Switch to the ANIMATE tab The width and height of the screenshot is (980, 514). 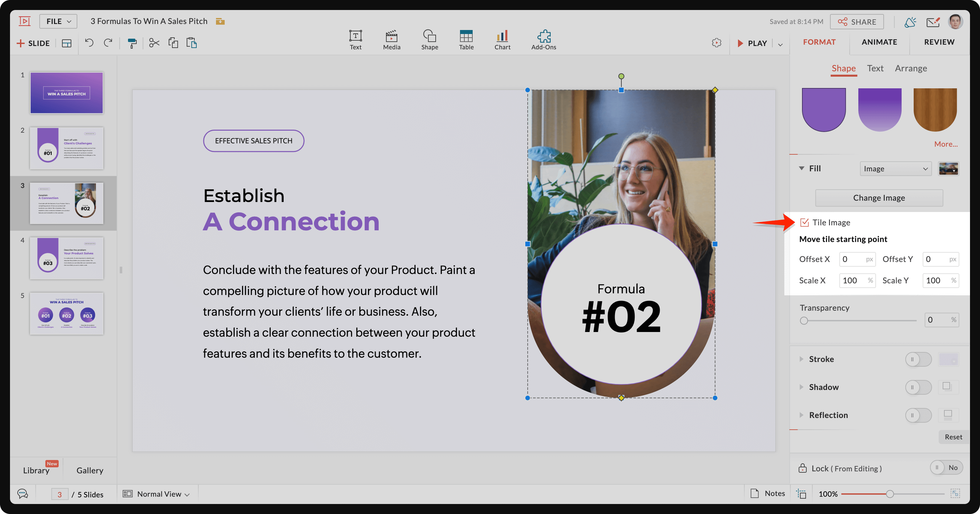pyautogui.click(x=879, y=42)
